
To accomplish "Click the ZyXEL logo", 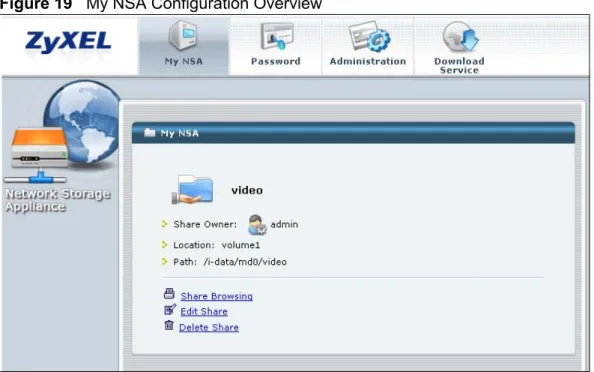I will [68, 42].
